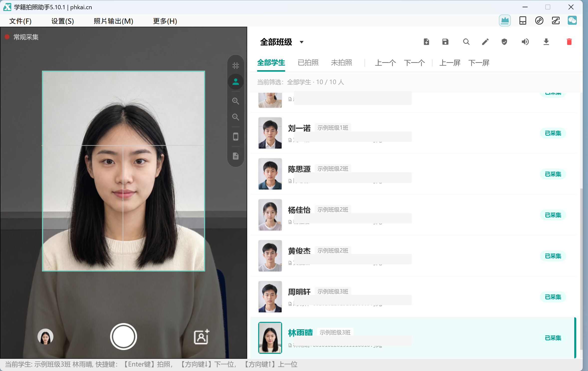Open the 文件(F) menu

(20, 21)
